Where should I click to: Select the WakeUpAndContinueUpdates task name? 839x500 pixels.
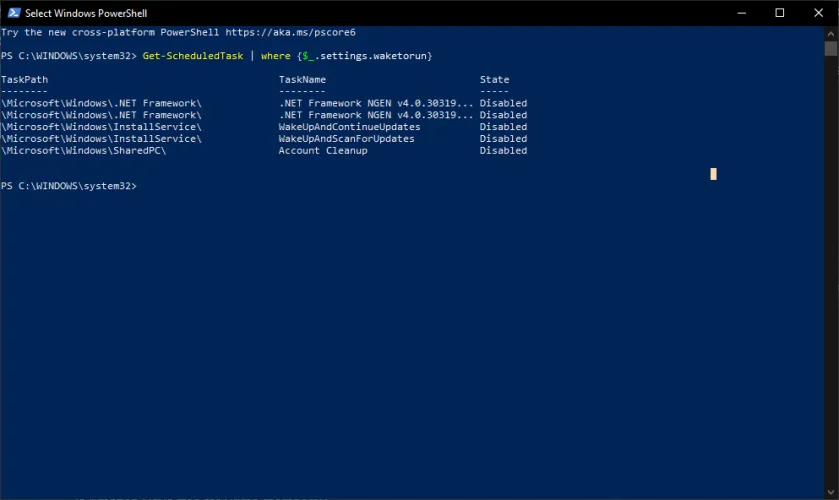[349, 127]
